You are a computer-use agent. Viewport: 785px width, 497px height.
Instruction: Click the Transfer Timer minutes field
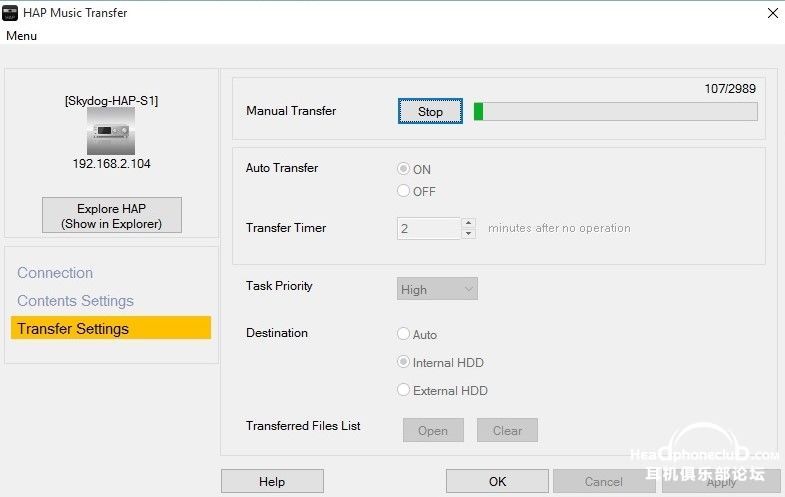coord(429,228)
